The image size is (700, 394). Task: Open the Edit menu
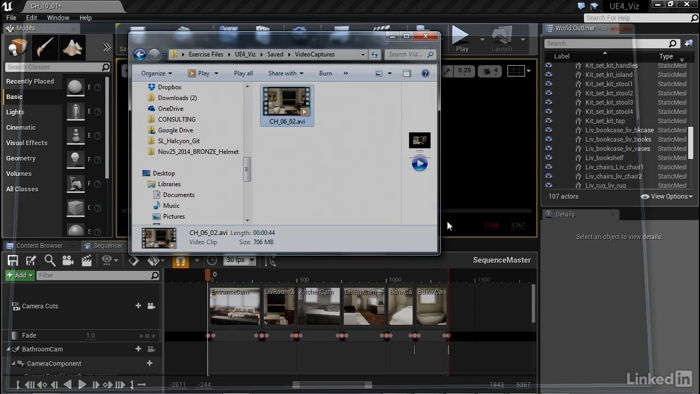pos(31,18)
